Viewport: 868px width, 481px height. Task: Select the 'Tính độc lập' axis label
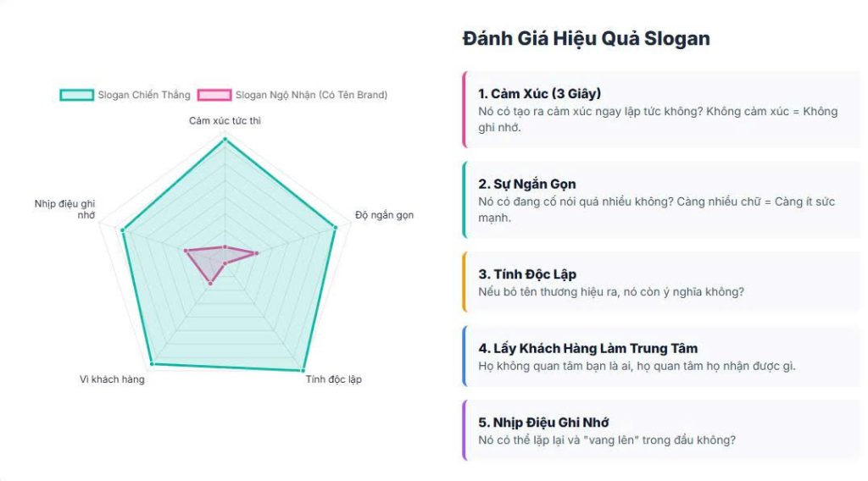pyautogui.click(x=333, y=379)
